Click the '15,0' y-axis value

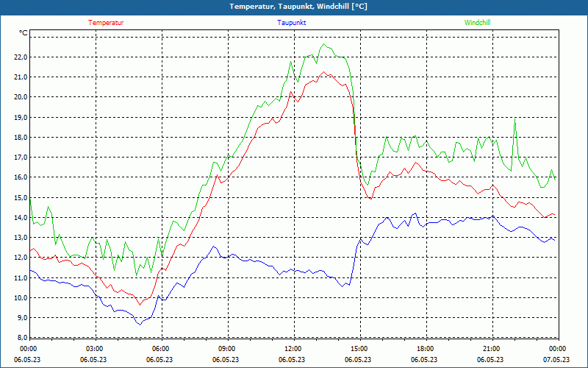click(21, 197)
